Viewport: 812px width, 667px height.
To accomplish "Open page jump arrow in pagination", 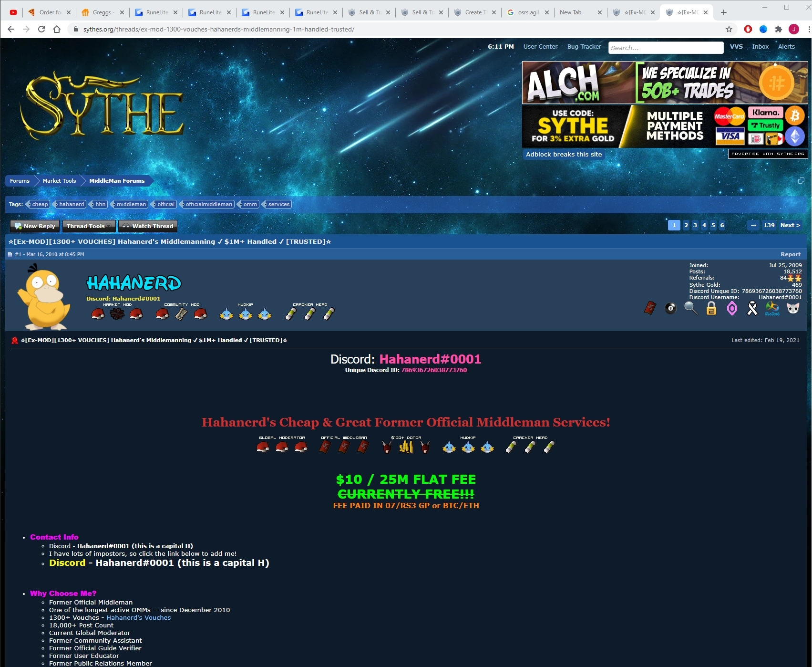I will 753,225.
